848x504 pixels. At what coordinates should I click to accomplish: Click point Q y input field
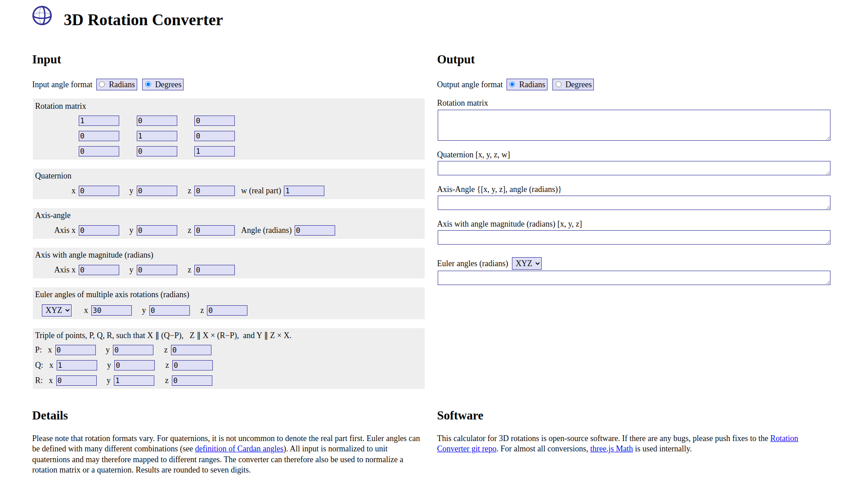pos(135,366)
